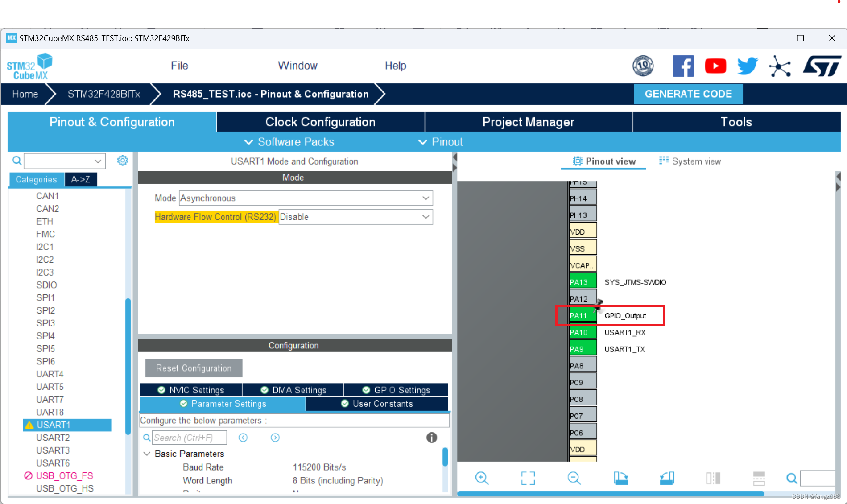Image resolution: width=847 pixels, height=504 pixels.
Task: Open the Hardware Flow Control dropdown
Action: (355, 217)
